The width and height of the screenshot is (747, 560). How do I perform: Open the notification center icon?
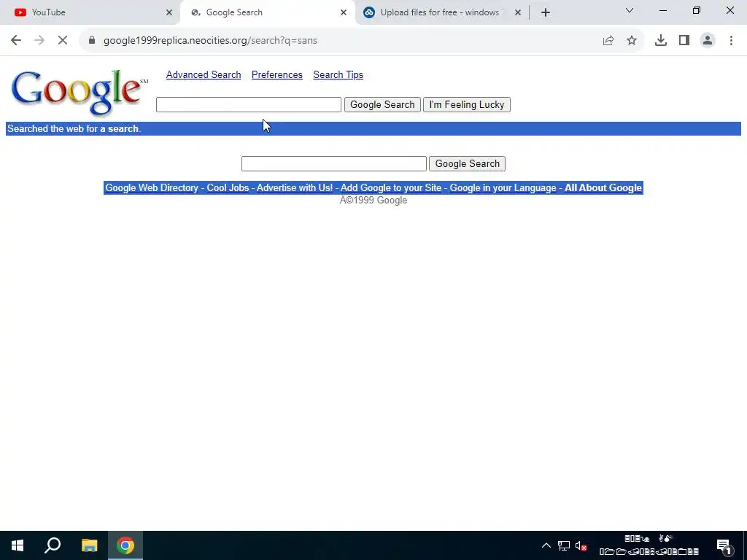click(x=724, y=546)
